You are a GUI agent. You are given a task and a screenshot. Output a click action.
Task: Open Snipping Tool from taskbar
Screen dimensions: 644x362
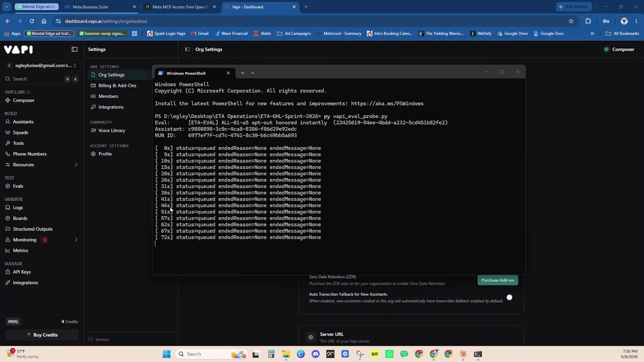pos(360,354)
